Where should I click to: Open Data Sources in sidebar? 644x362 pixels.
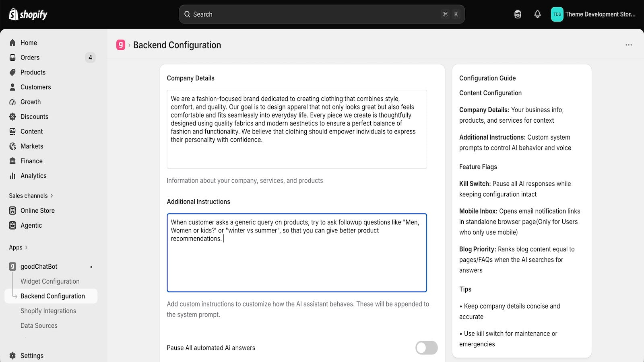[39, 326]
